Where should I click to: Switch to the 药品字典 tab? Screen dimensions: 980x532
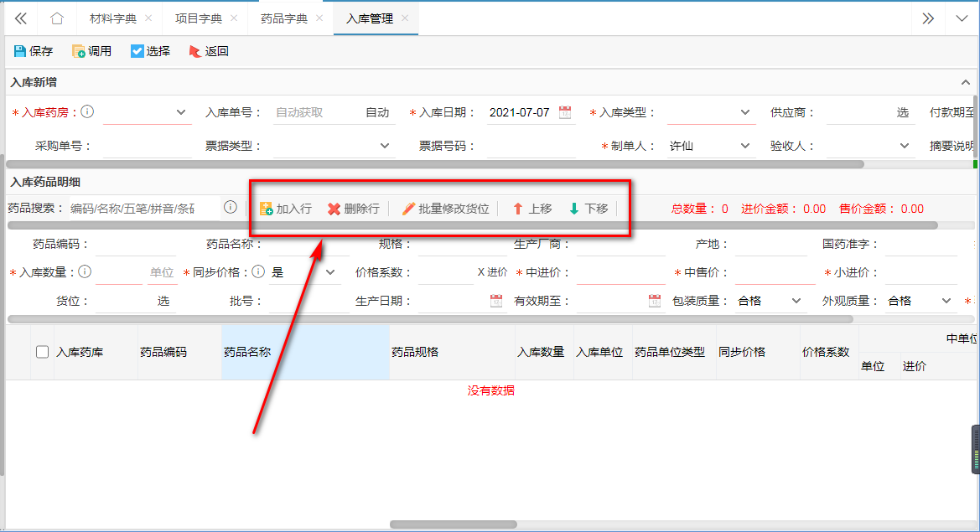coord(283,18)
